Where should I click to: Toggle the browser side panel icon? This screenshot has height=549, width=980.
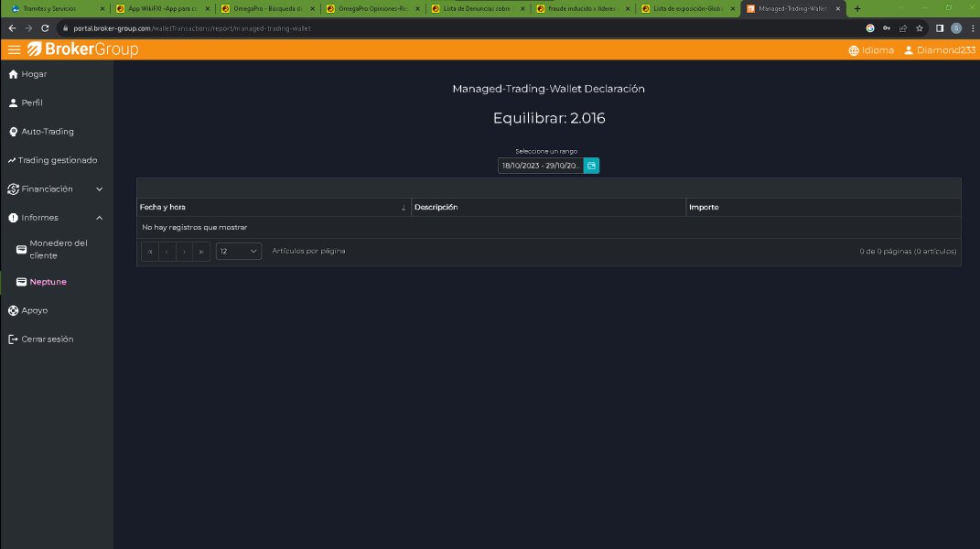pyautogui.click(x=940, y=28)
